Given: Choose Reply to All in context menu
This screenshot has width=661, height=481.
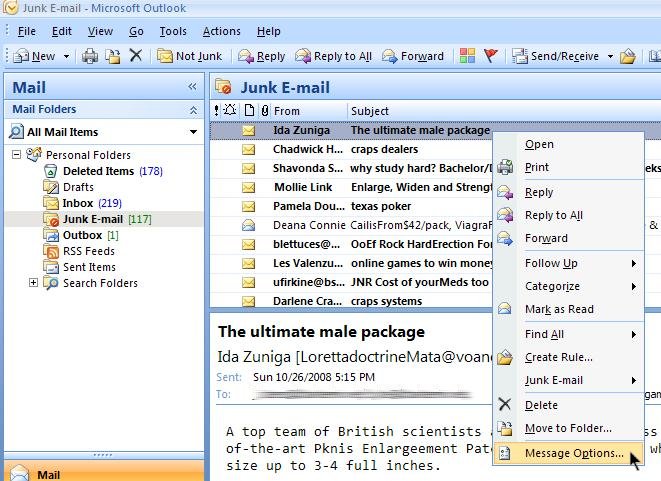Looking at the screenshot, I should click(569, 215).
